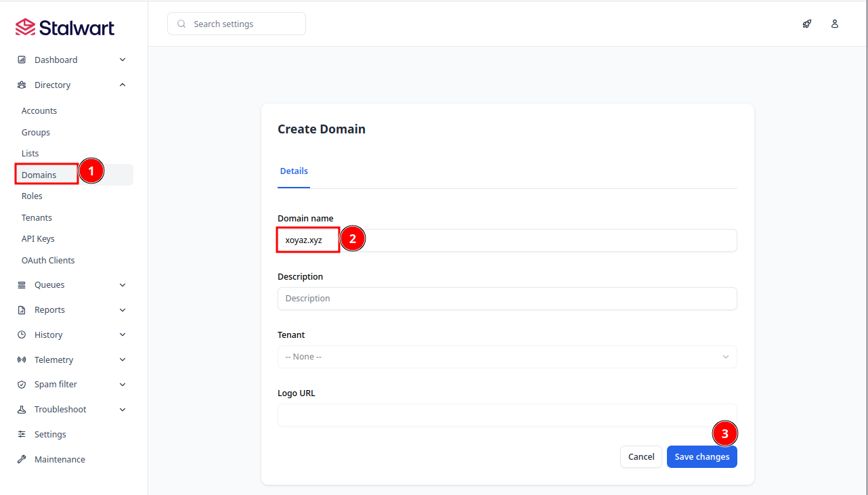Click the Spam filter shield icon
Screen dimensions: 868x495
(22, 385)
